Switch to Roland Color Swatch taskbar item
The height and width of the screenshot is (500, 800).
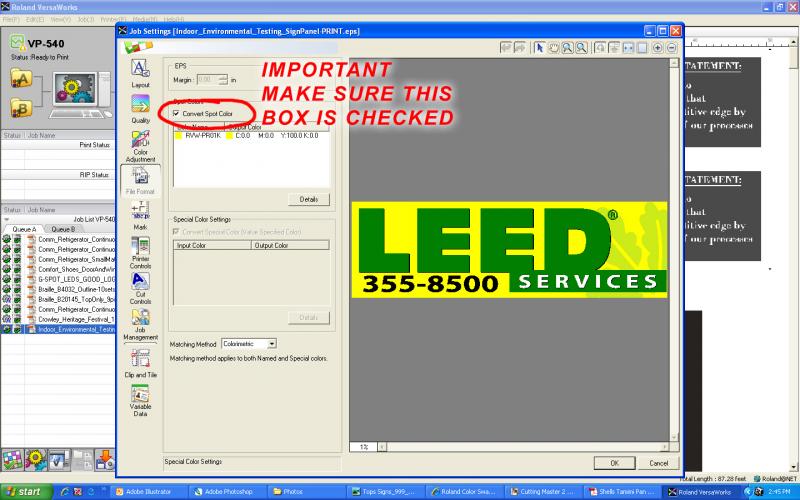(x=465, y=492)
